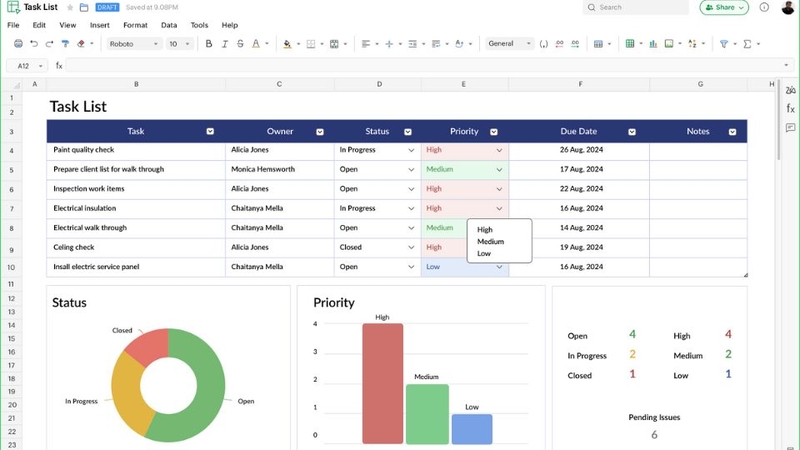Toggle the Task column filter button
This screenshot has height=450, width=800.
[210, 132]
